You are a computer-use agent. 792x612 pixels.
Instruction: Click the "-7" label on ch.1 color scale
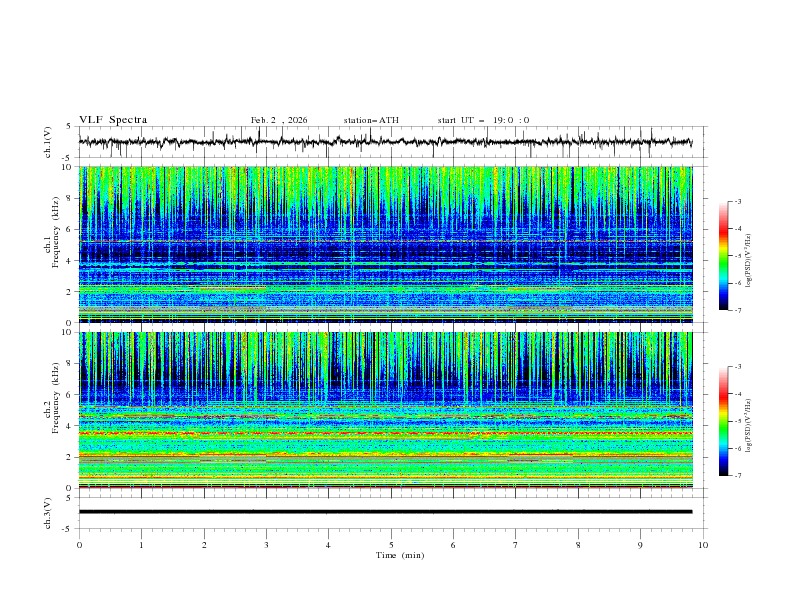pyautogui.click(x=738, y=311)
